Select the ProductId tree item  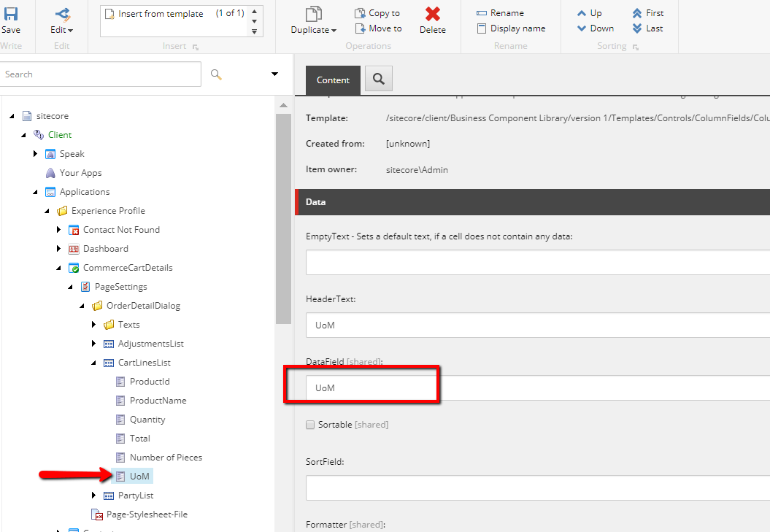(150, 382)
